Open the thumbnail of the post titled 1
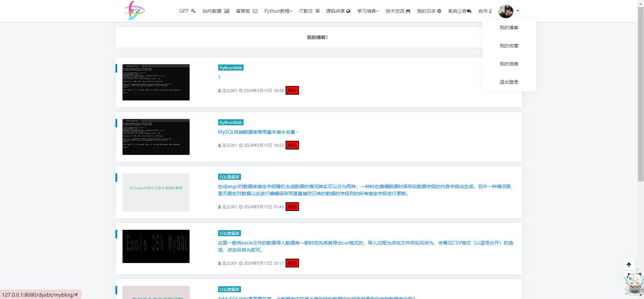Image resolution: width=644 pixels, height=299 pixels. pos(156,82)
